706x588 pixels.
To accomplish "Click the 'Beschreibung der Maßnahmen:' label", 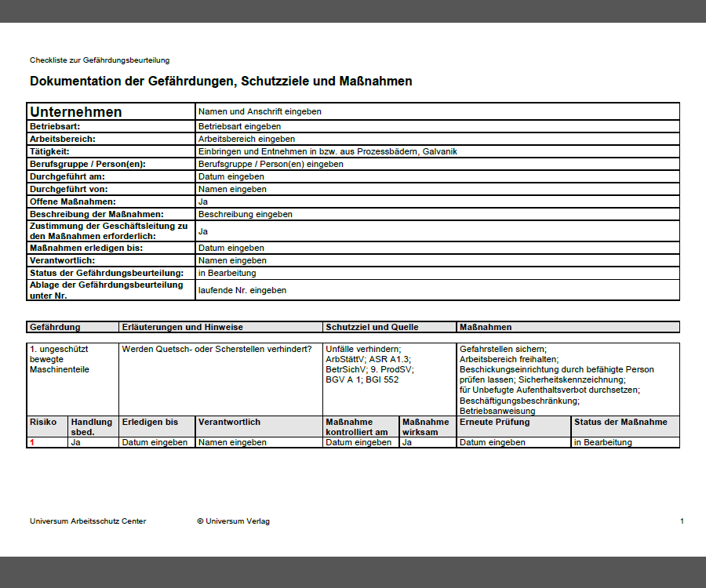I will tap(96, 215).
